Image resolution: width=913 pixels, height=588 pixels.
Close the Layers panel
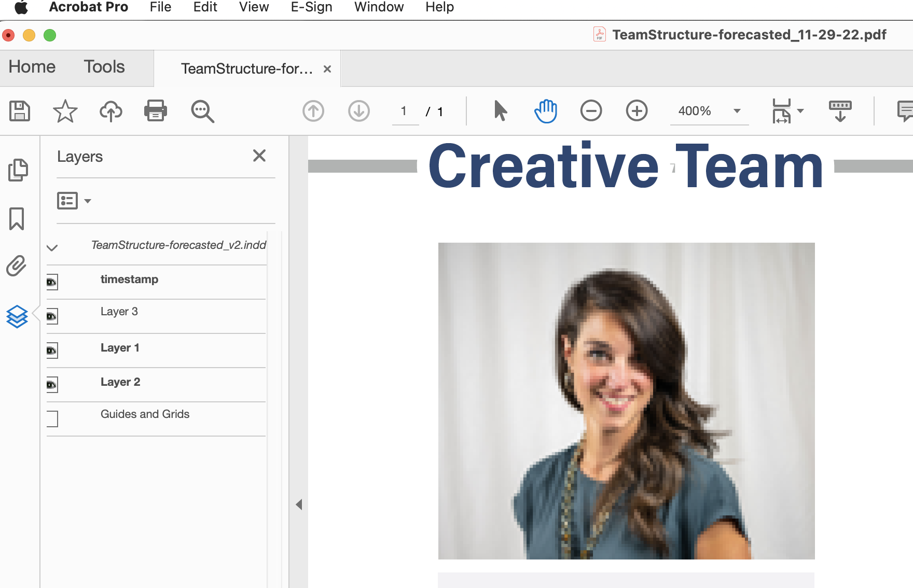[259, 156]
